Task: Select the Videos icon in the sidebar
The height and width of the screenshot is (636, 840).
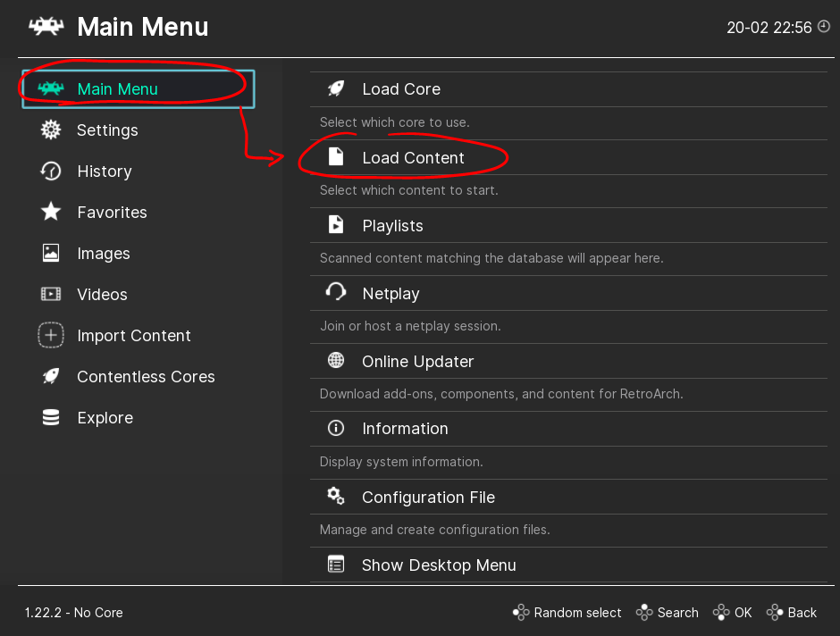Action: (x=50, y=294)
